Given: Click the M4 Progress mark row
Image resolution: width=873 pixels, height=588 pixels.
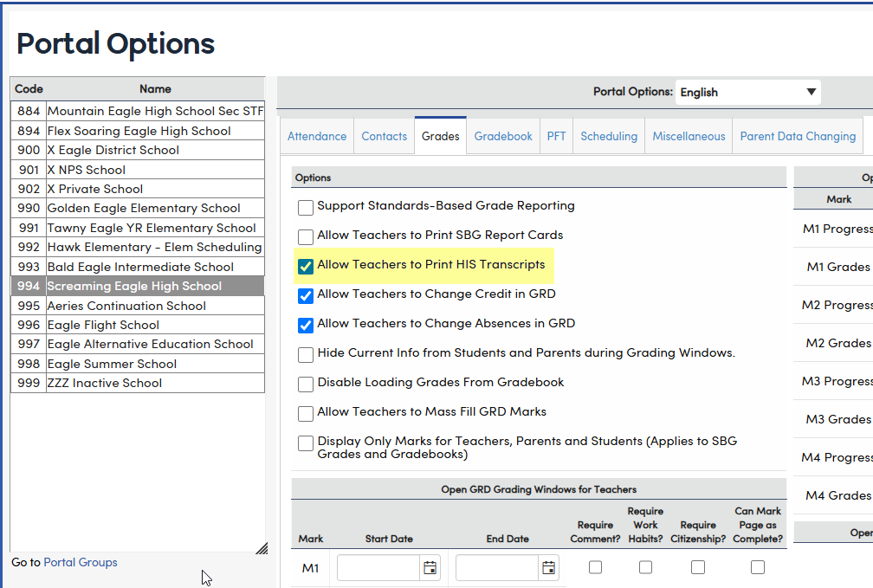Looking at the screenshot, I should 833,458.
